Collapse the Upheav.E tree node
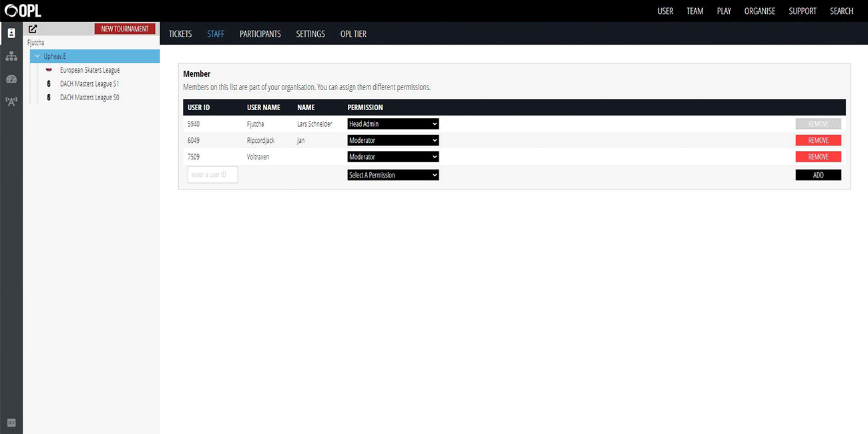868x434 pixels. 37,56
